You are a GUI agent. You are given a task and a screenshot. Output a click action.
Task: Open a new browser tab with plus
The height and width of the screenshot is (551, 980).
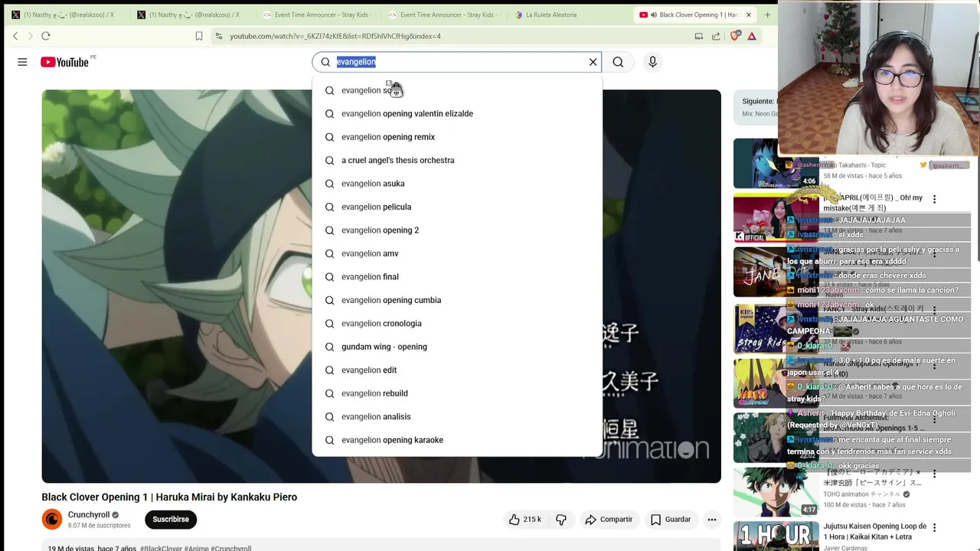pyautogui.click(x=767, y=15)
